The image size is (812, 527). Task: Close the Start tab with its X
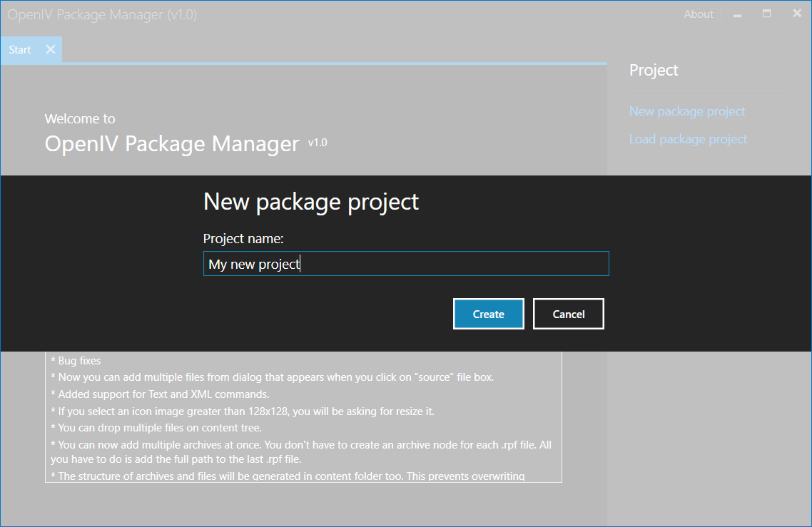click(50, 50)
